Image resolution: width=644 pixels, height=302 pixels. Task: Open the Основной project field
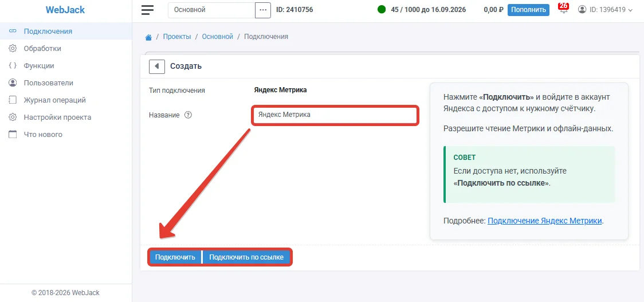click(x=211, y=10)
